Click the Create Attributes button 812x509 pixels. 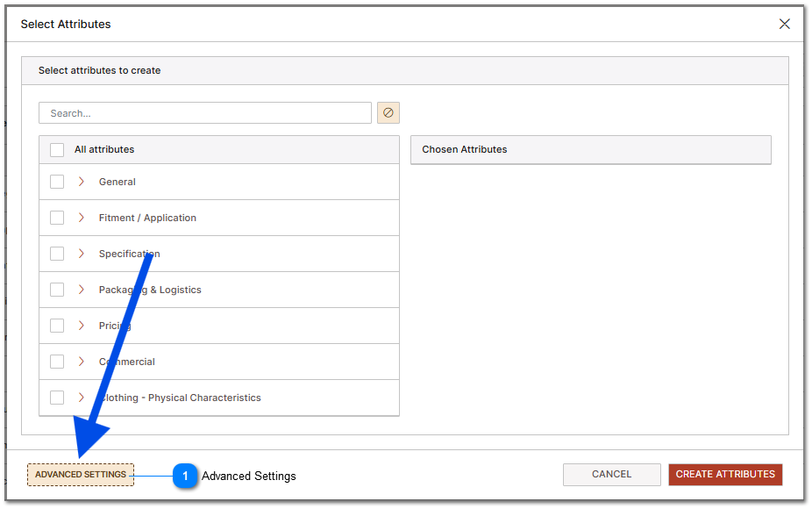point(725,474)
